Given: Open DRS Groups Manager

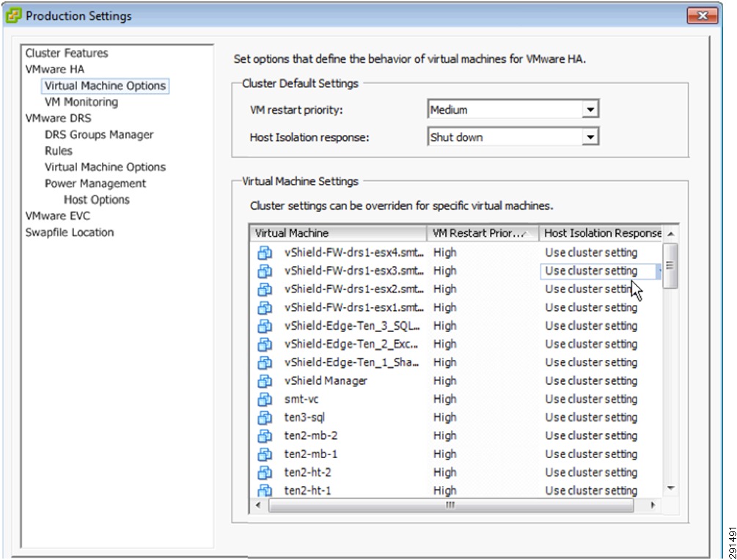Looking at the screenshot, I should [x=99, y=135].
